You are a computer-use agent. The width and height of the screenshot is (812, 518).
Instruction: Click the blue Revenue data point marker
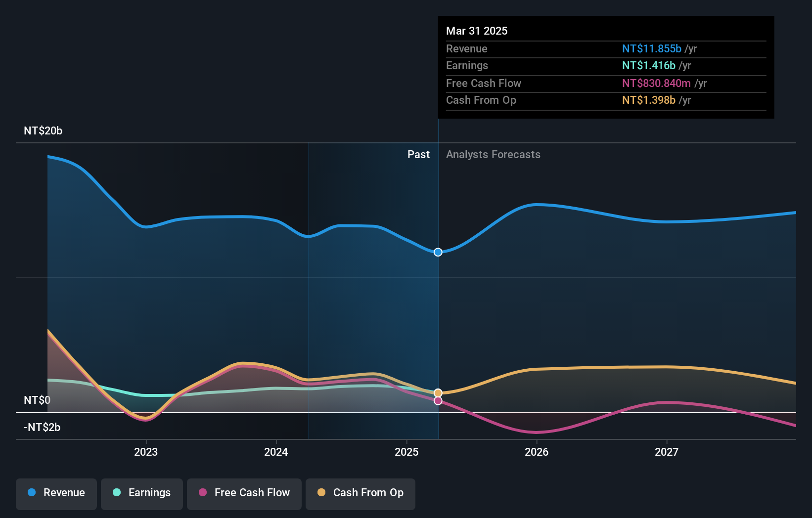pyautogui.click(x=438, y=252)
